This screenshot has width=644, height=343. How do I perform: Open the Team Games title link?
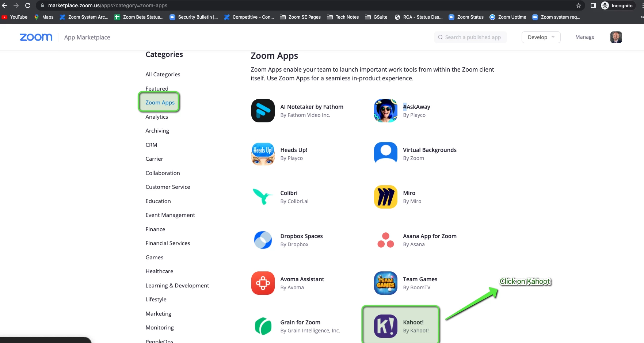(420, 279)
